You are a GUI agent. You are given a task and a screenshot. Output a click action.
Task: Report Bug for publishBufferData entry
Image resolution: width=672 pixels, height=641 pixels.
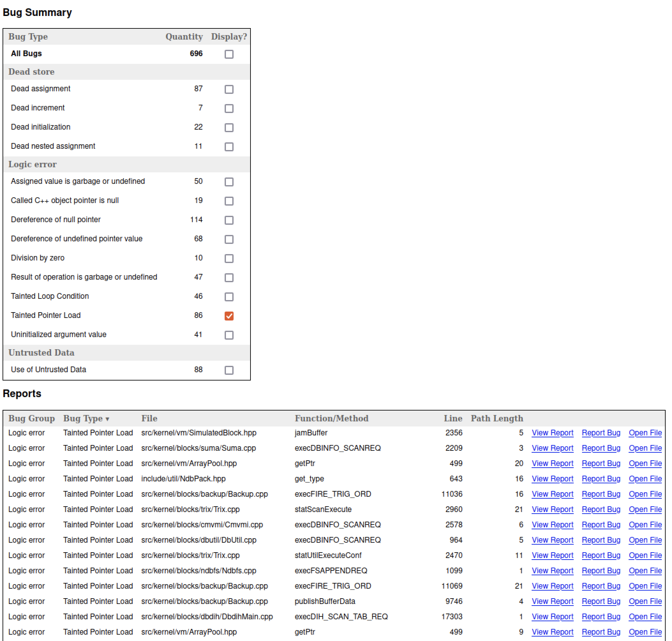(601, 601)
